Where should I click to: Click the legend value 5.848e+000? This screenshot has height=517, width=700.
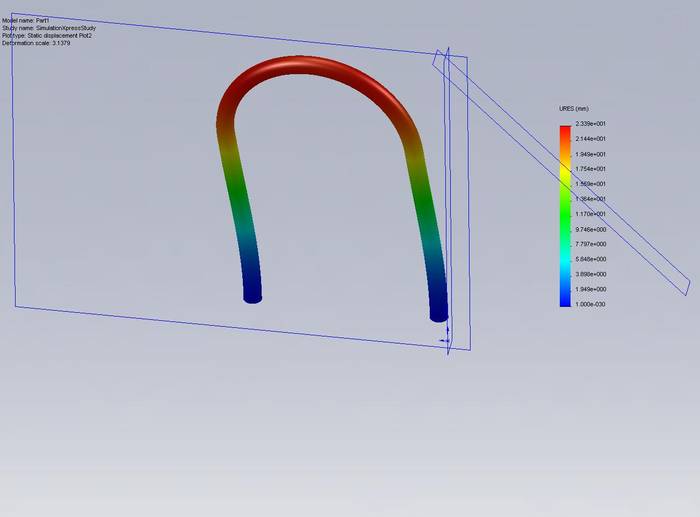click(x=591, y=259)
